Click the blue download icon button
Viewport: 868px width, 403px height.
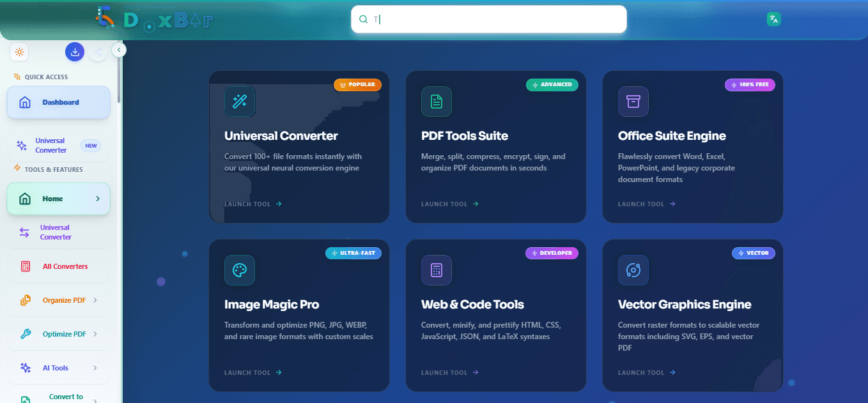[75, 52]
